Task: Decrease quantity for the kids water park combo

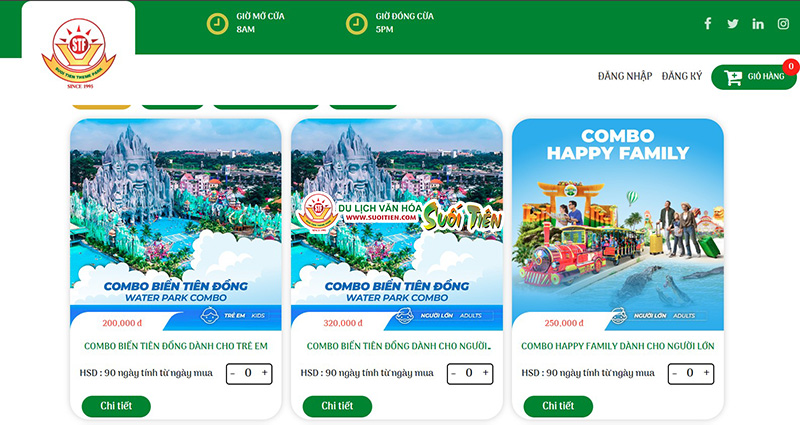Action: coord(233,373)
